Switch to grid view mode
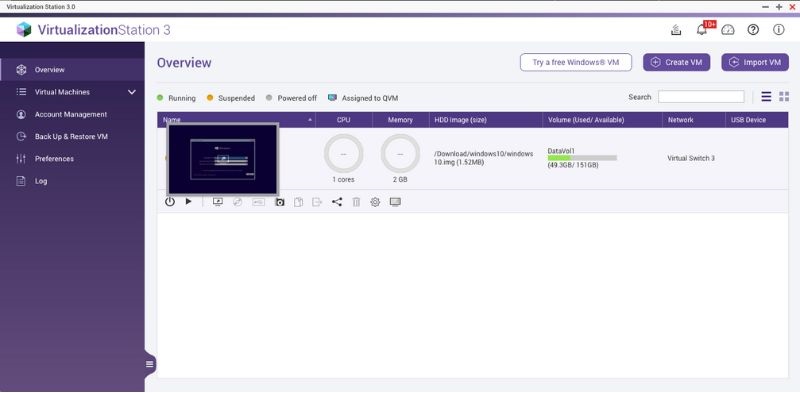The image size is (800, 393). coord(784,96)
